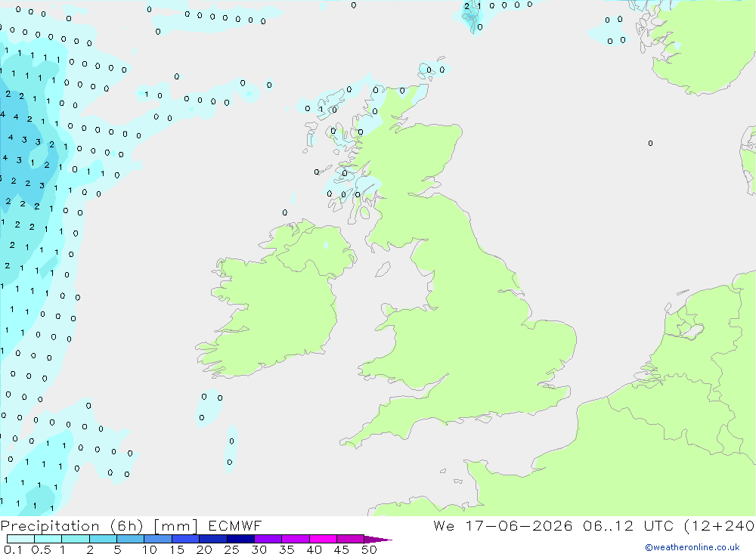This screenshot has width=756, height=554.
Task: Select the 5–10 mm light blue legend swatch
Action: pos(131,539)
